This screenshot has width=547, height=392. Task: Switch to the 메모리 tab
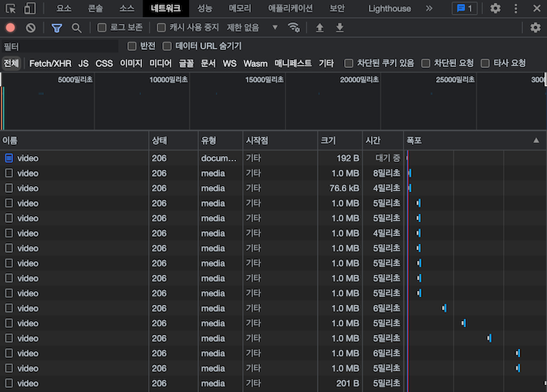tap(240, 8)
